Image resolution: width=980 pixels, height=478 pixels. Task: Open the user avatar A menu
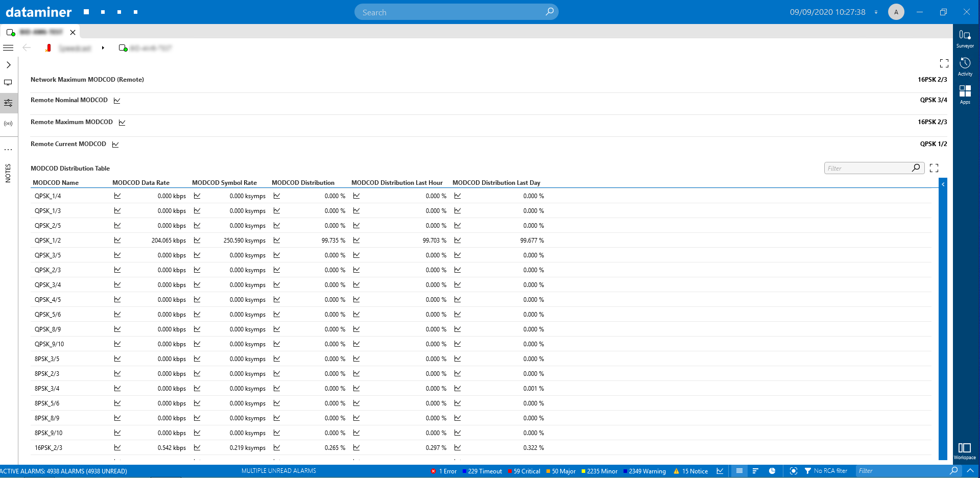click(x=896, y=12)
